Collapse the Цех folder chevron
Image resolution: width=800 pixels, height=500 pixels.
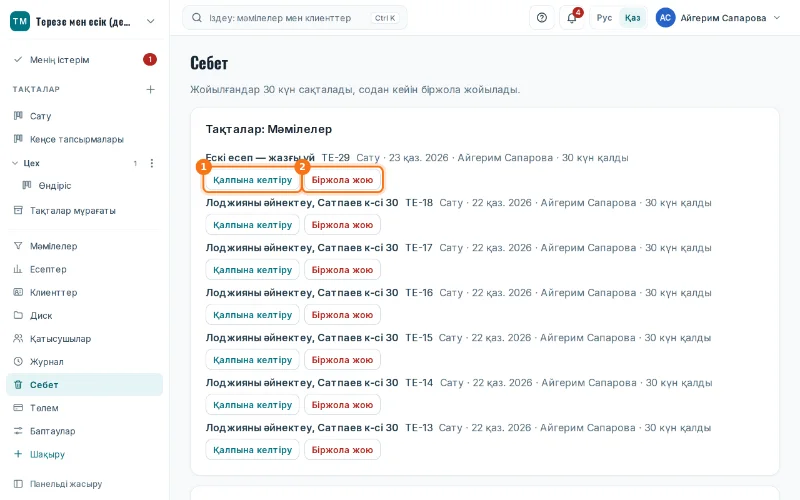coord(15,163)
